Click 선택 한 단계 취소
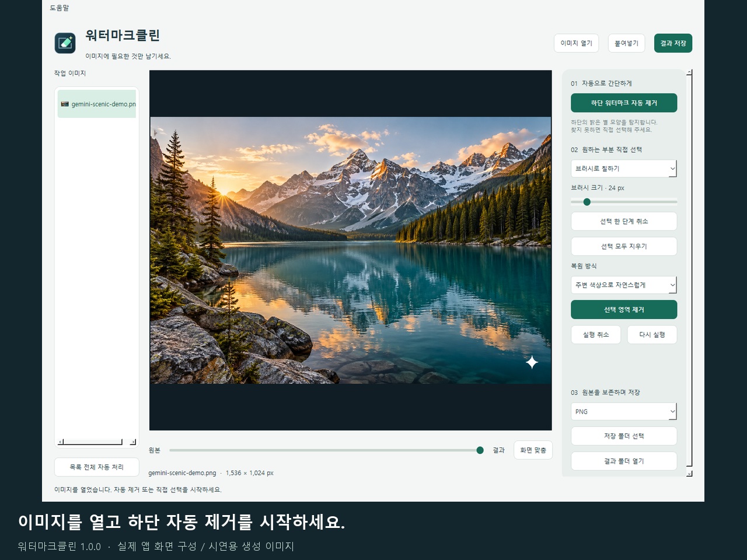The image size is (747, 560). pos(624,222)
